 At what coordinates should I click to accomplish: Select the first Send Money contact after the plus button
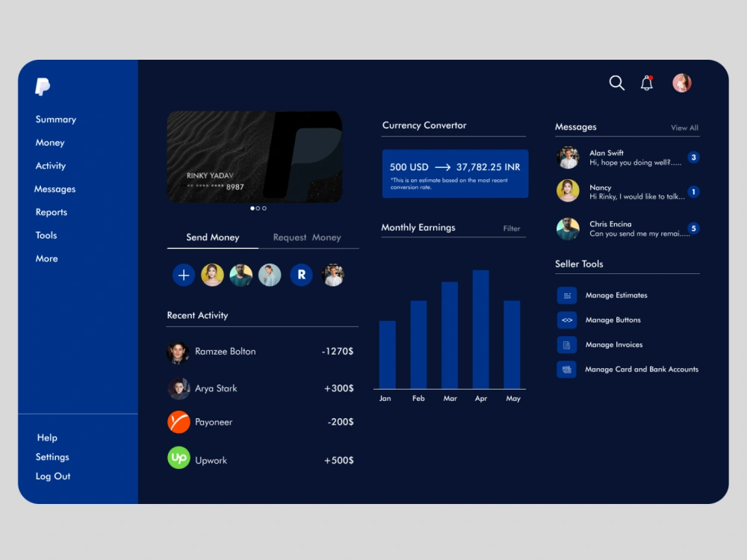click(212, 275)
